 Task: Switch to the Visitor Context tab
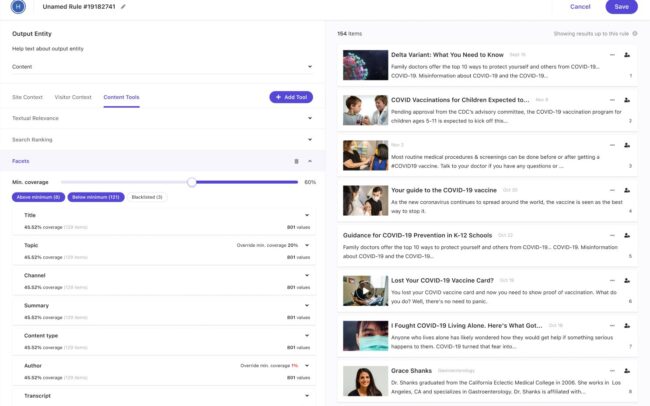[x=73, y=97]
